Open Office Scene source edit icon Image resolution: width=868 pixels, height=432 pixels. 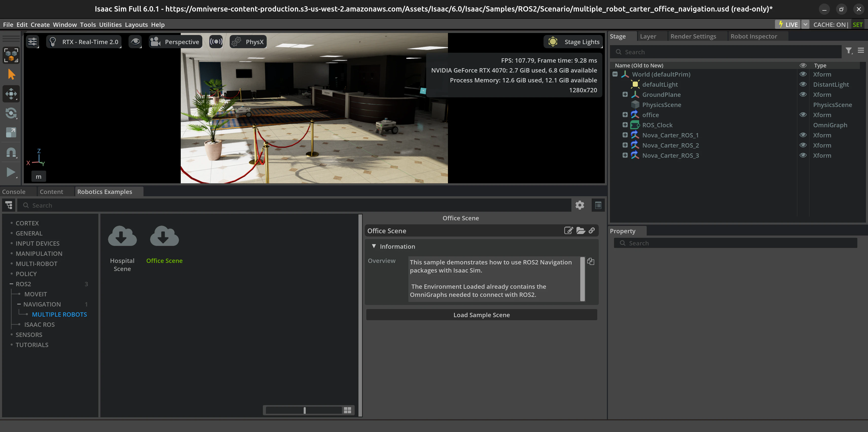568,230
